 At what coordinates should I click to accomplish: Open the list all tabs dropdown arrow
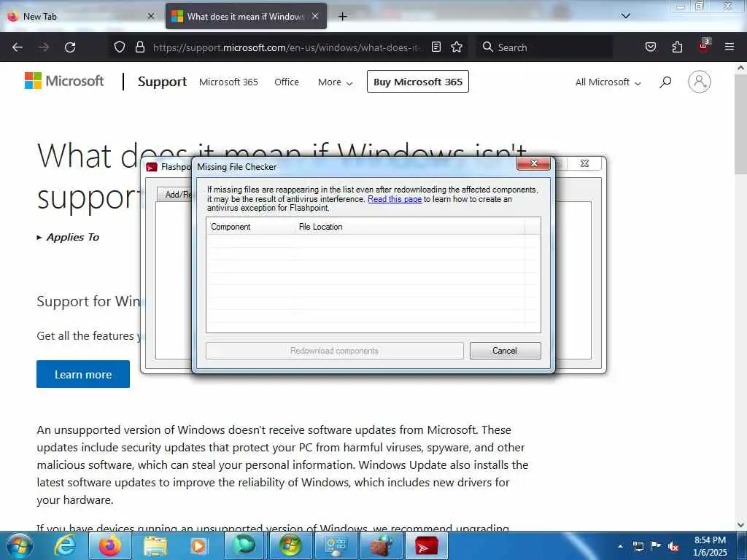point(625,16)
